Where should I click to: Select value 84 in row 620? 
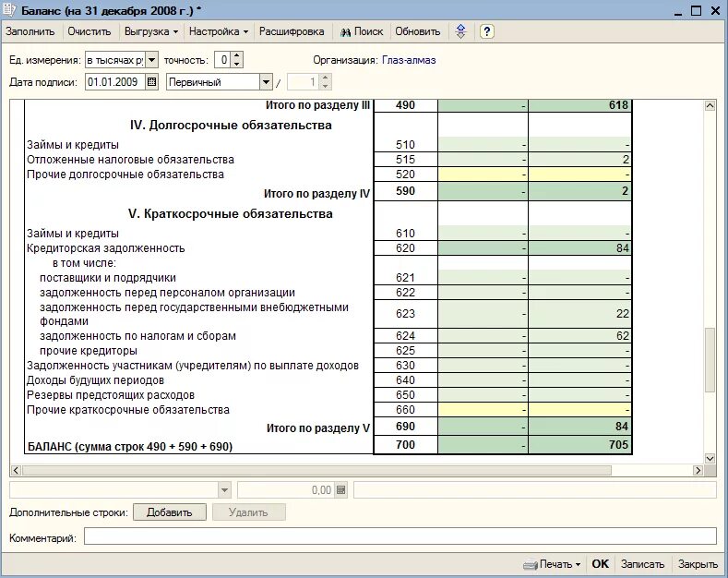click(x=579, y=248)
